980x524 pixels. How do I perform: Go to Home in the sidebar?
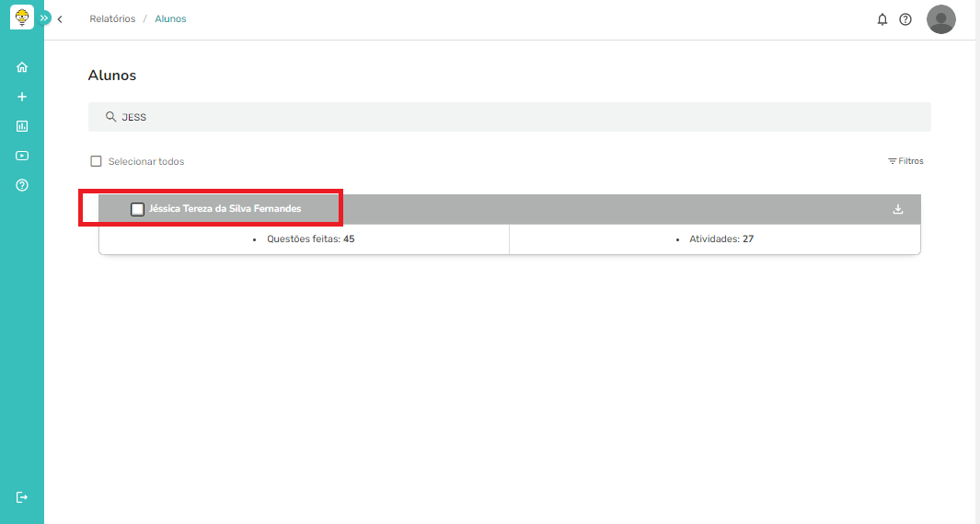click(x=22, y=67)
